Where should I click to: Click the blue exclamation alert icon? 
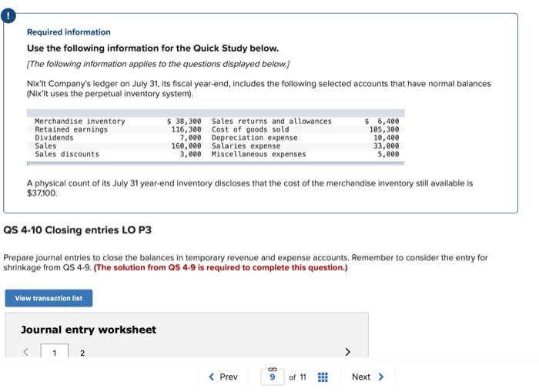tap(8, 16)
